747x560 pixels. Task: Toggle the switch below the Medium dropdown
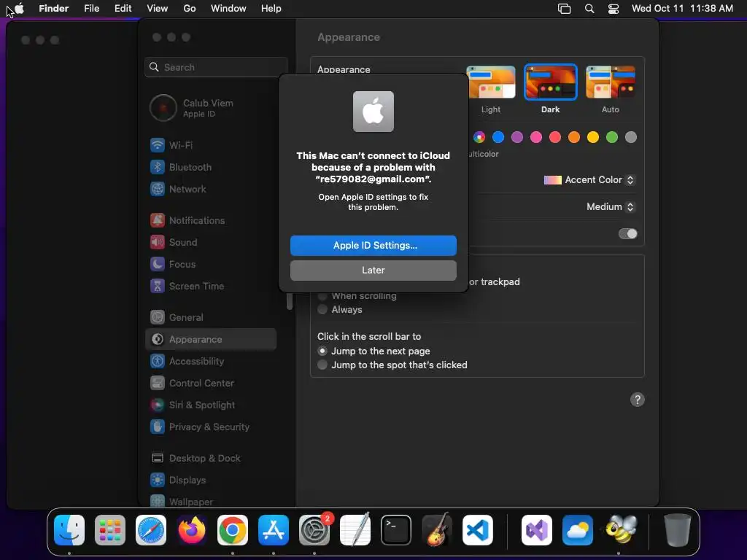pyautogui.click(x=627, y=234)
